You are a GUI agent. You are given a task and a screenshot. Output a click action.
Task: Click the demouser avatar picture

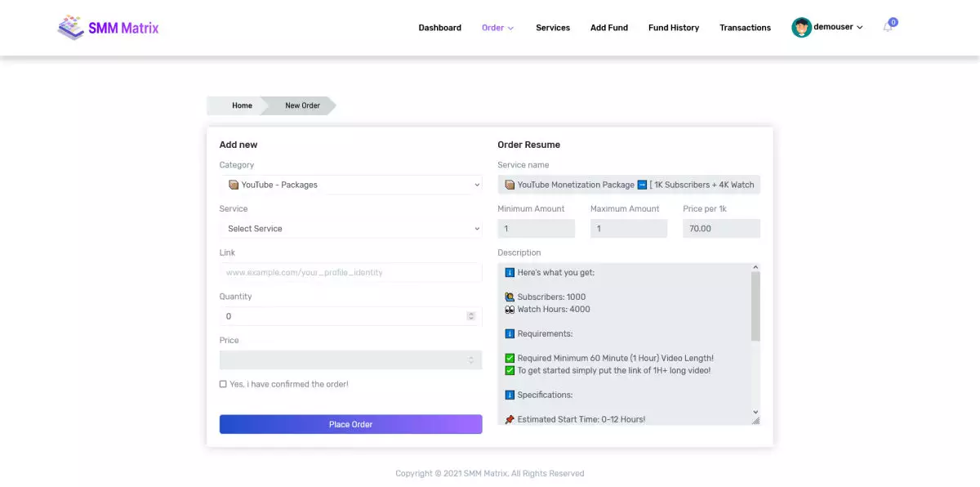pos(801,28)
